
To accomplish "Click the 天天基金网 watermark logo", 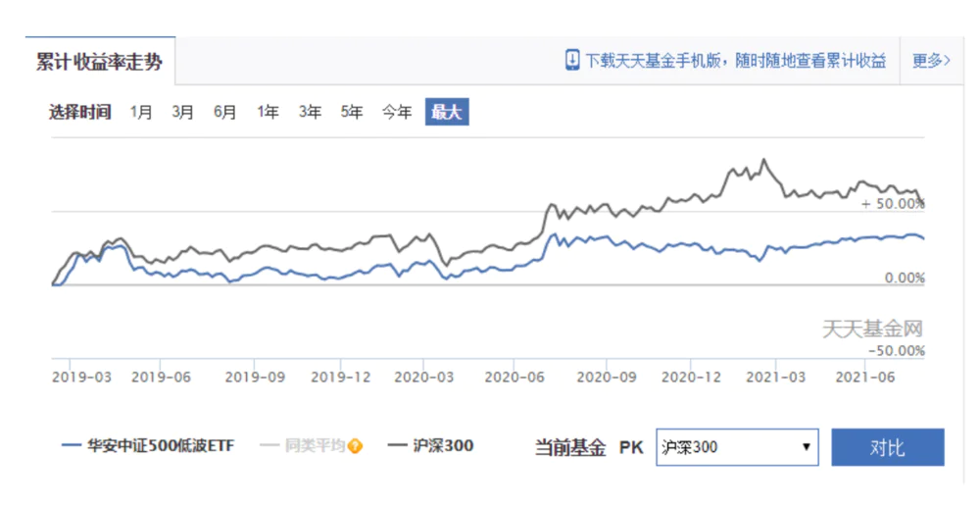I will [x=871, y=330].
